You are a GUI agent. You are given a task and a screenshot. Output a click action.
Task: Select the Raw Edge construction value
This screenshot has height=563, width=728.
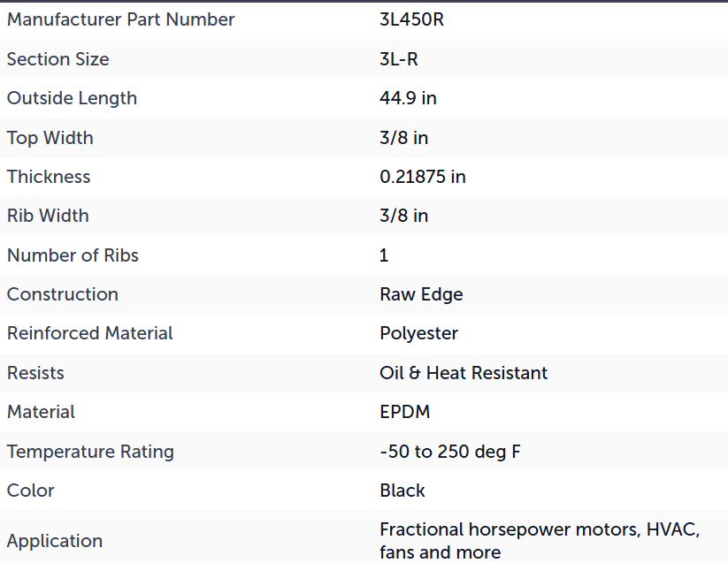point(421,294)
